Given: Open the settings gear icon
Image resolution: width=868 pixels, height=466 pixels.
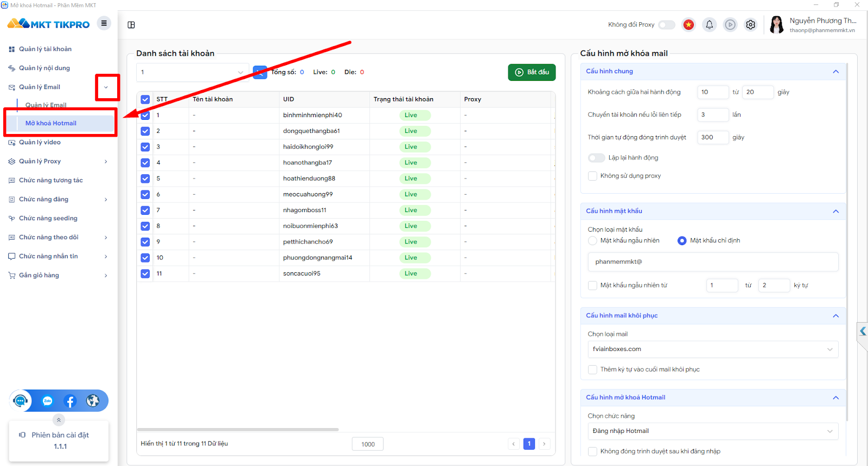Looking at the screenshot, I should click(x=751, y=24).
